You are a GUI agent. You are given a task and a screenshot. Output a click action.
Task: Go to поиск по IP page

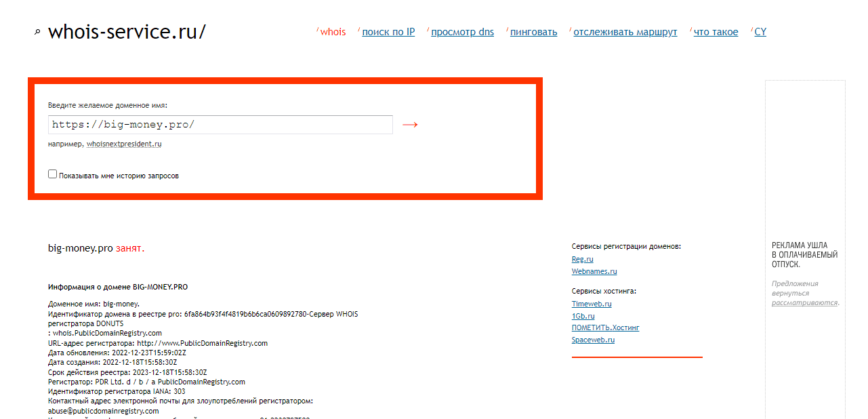[388, 32]
